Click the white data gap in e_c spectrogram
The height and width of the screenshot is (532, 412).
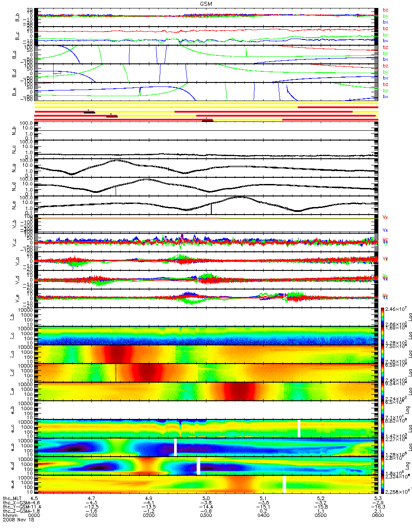click(299, 429)
